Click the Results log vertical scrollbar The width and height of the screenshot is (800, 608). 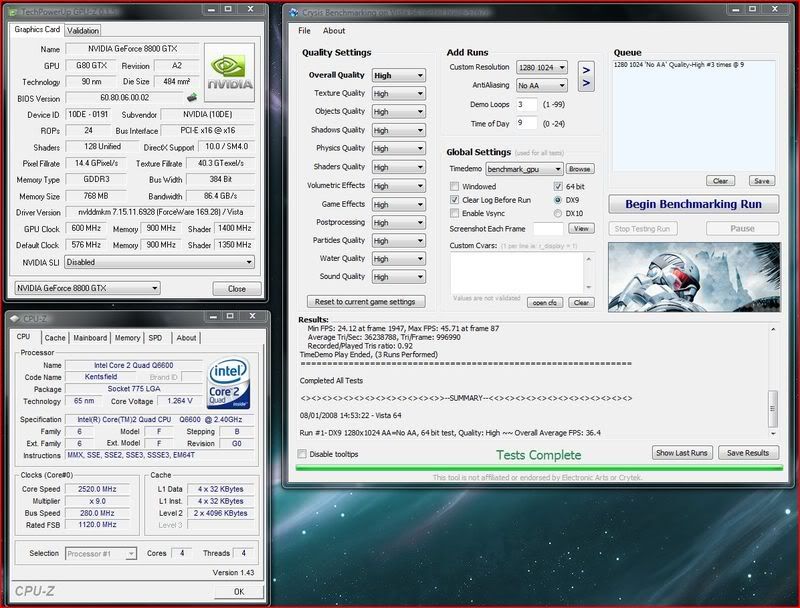pyautogui.click(x=773, y=382)
